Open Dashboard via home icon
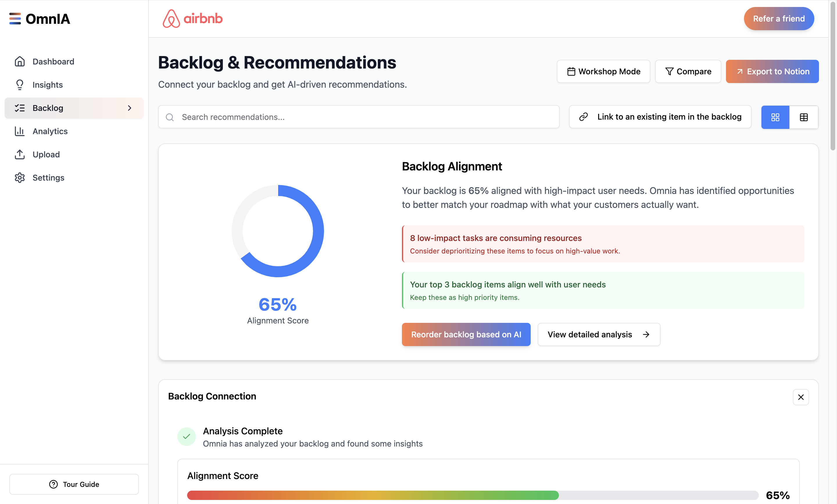The height and width of the screenshot is (504, 837). [20, 62]
